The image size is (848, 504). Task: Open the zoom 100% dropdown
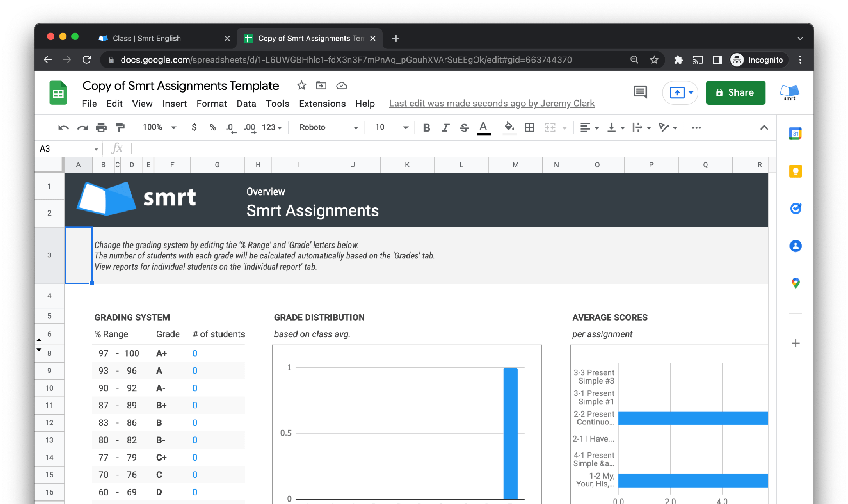pos(159,127)
